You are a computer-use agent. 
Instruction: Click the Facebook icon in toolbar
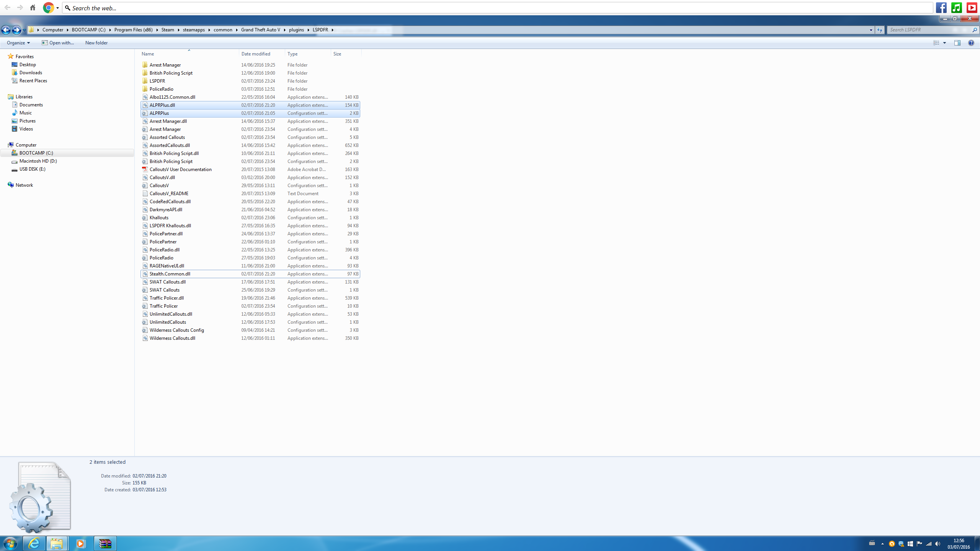point(941,8)
